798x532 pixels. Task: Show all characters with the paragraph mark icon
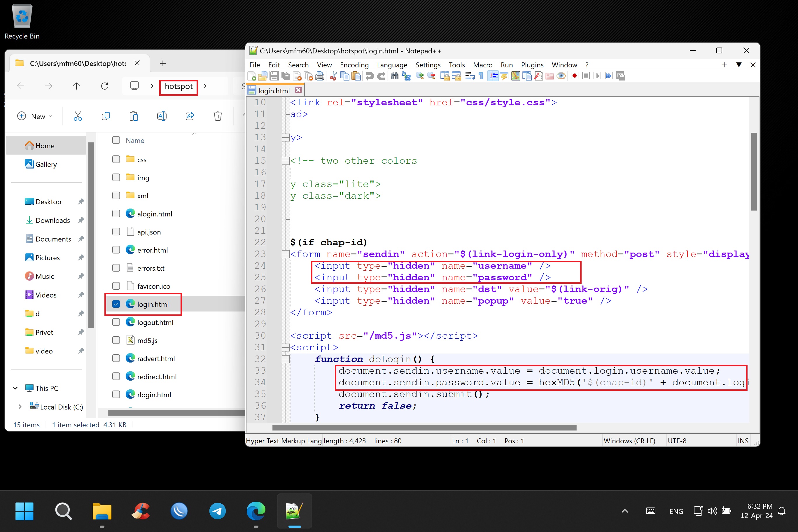tap(482, 76)
